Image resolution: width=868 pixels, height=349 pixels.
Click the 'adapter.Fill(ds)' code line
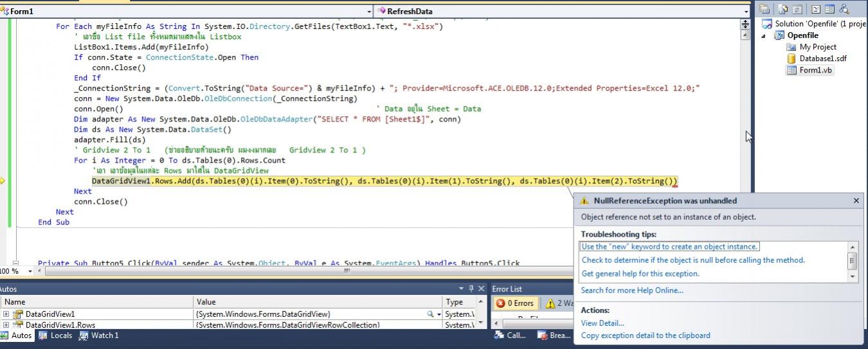pos(110,139)
